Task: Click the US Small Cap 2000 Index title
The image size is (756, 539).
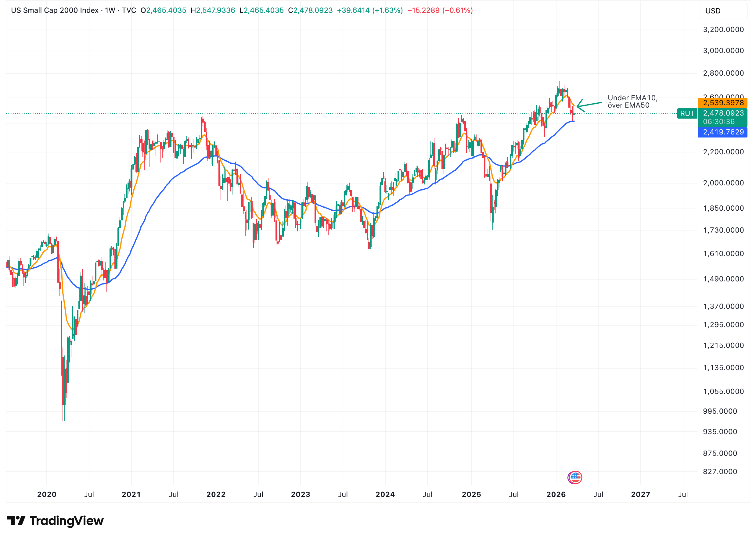Action: [55, 10]
